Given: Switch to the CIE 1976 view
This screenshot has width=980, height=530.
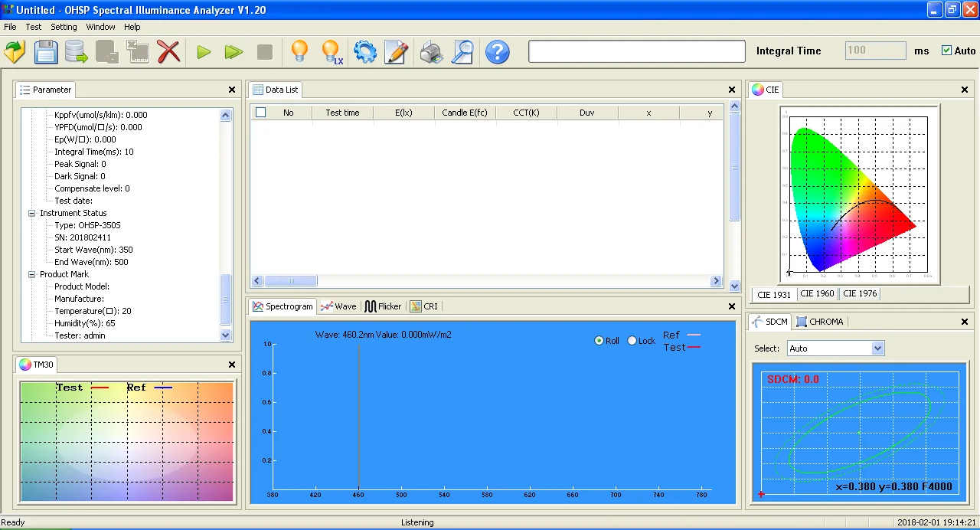Looking at the screenshot, I should (x=859, y=294).
